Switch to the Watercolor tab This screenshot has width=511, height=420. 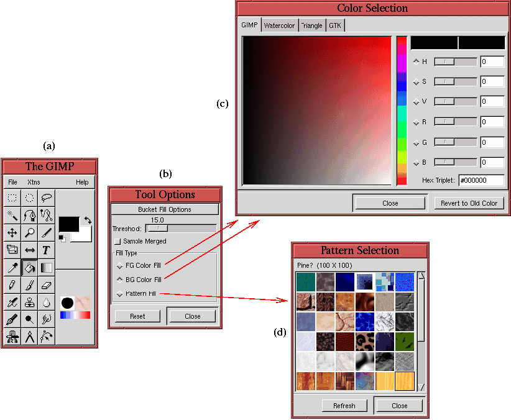tap(279, 25)
